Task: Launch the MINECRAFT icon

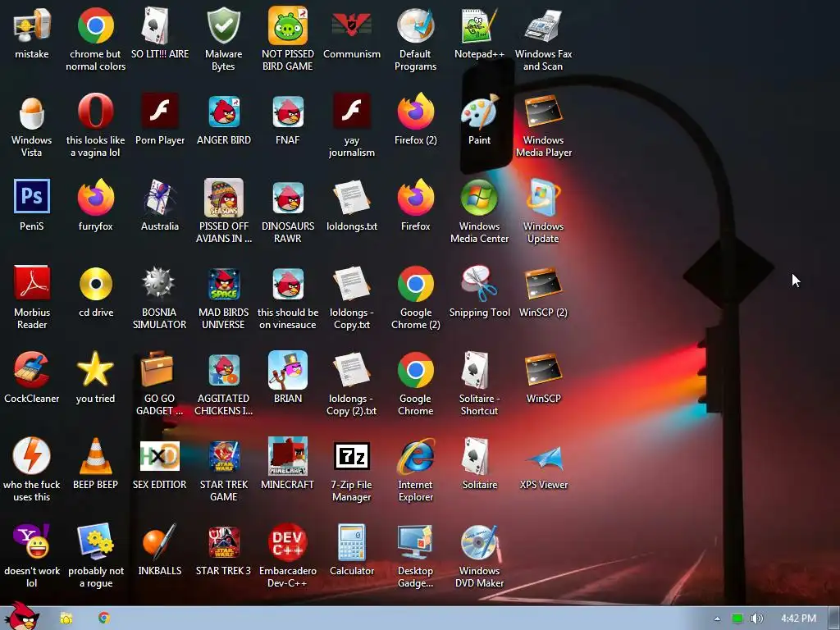Action: (288, 456)
